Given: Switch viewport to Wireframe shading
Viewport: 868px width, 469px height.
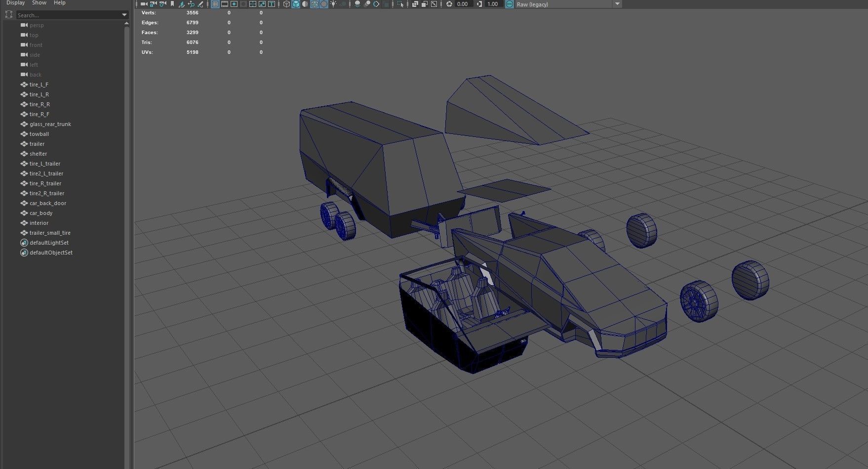Looking at the screenshot, I should (286, 4).
